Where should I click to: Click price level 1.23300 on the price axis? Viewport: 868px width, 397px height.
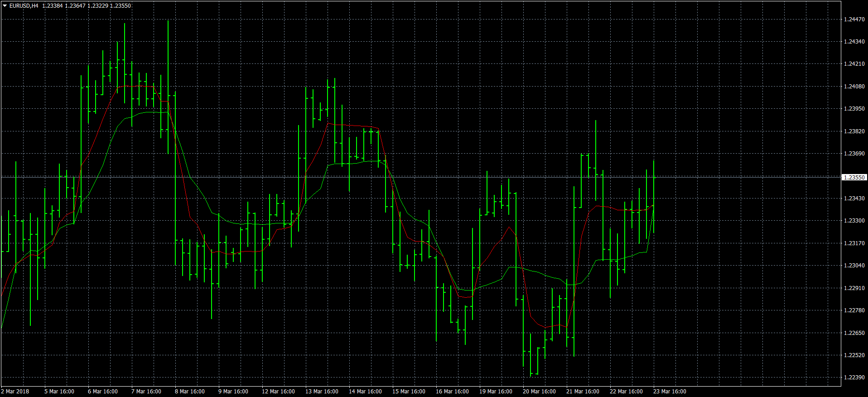(854, 221)
